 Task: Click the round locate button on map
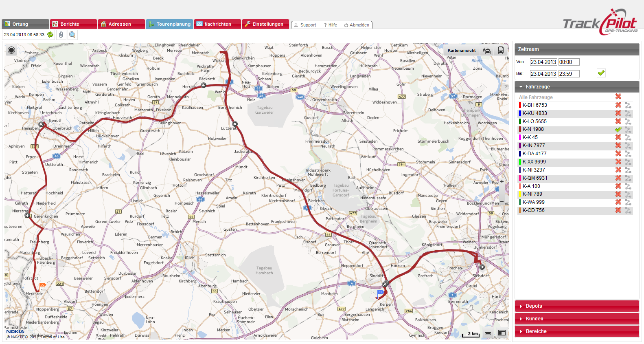(11, 50)
